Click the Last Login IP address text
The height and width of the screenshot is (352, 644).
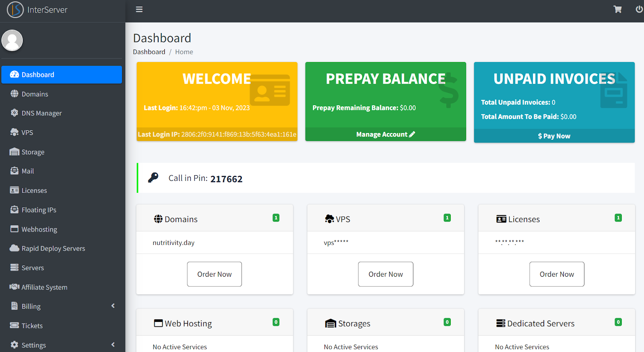(x=239, y=135)
